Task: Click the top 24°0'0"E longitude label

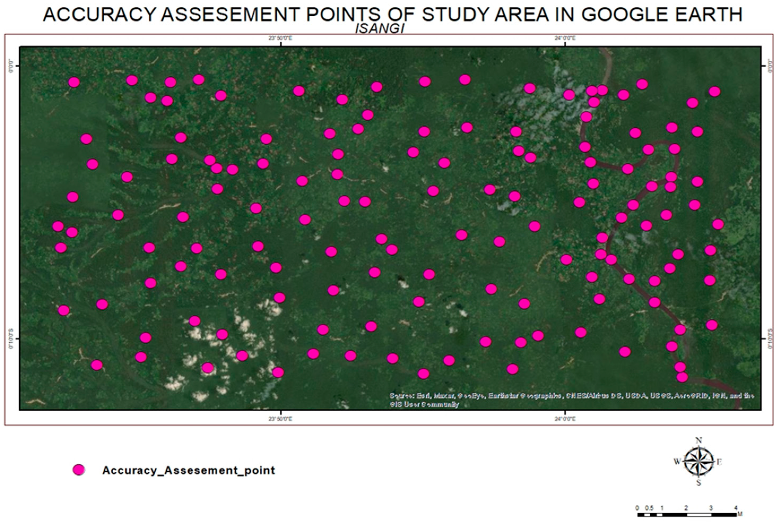Action: pos(565,38)
